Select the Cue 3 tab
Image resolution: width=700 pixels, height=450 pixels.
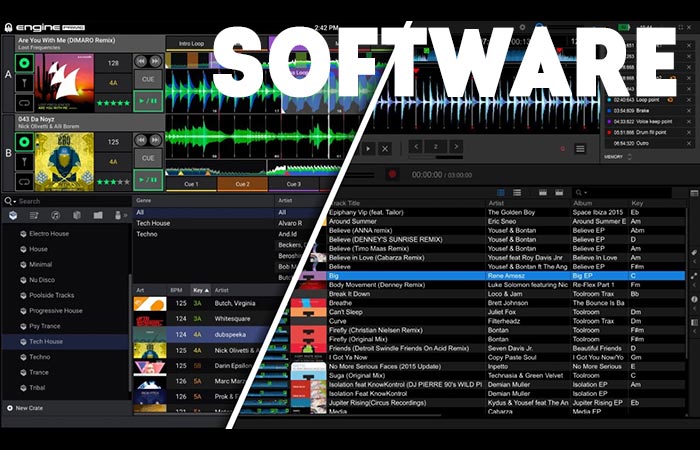click(294, 184)
